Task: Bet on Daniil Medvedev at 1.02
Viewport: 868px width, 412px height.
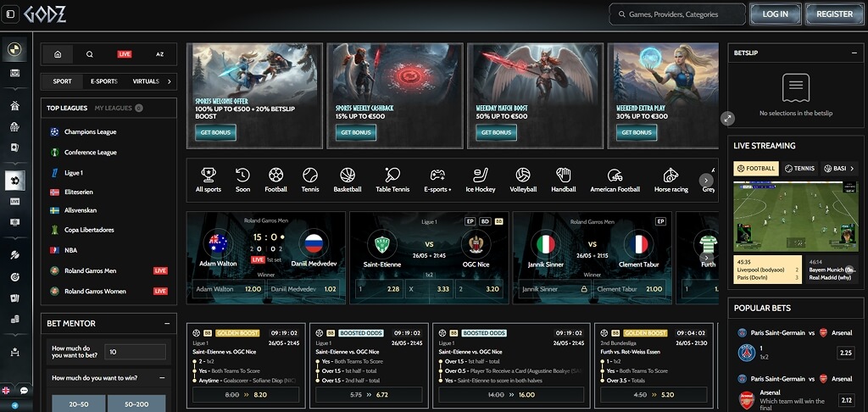Action: click(303, 288)
